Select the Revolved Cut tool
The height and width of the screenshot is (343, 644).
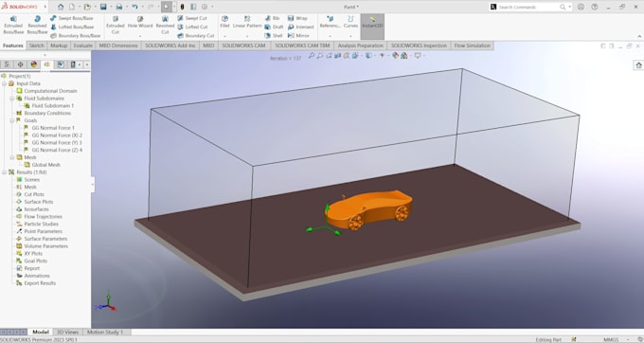click(x=165, y=25)
